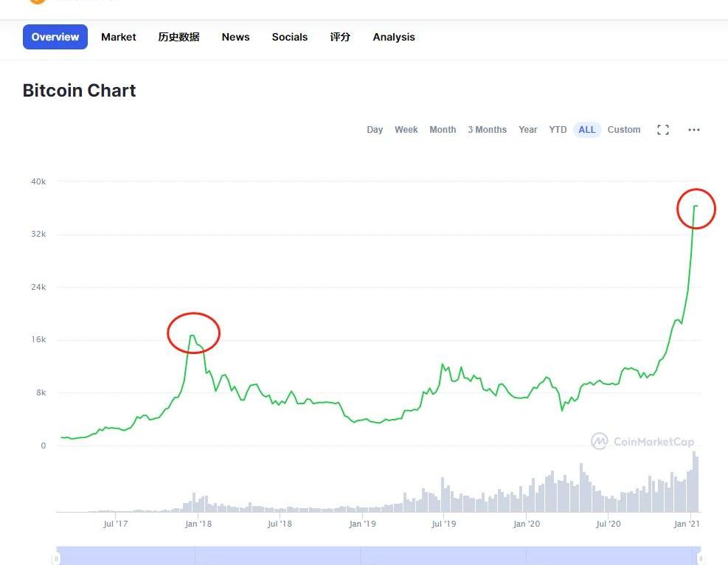Open the Market tab
Image resolution: width=728 pixels, height=565 pixels.
pyautogui.click(x=119, y=37)
